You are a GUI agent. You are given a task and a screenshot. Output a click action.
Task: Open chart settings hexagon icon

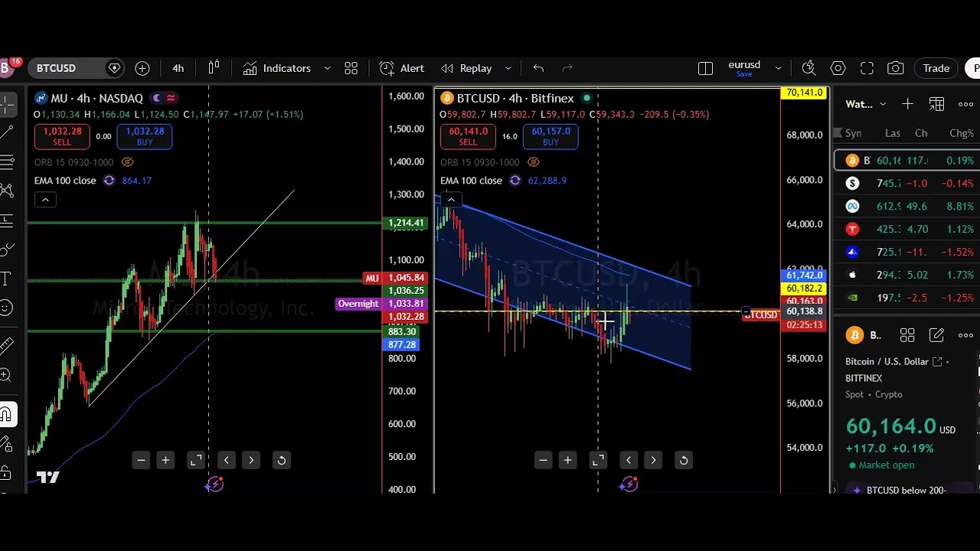[x=838, y=68]
